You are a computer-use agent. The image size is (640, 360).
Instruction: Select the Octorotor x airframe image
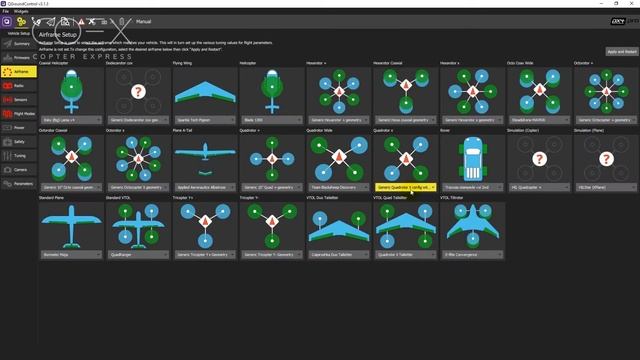pos(138,159)
